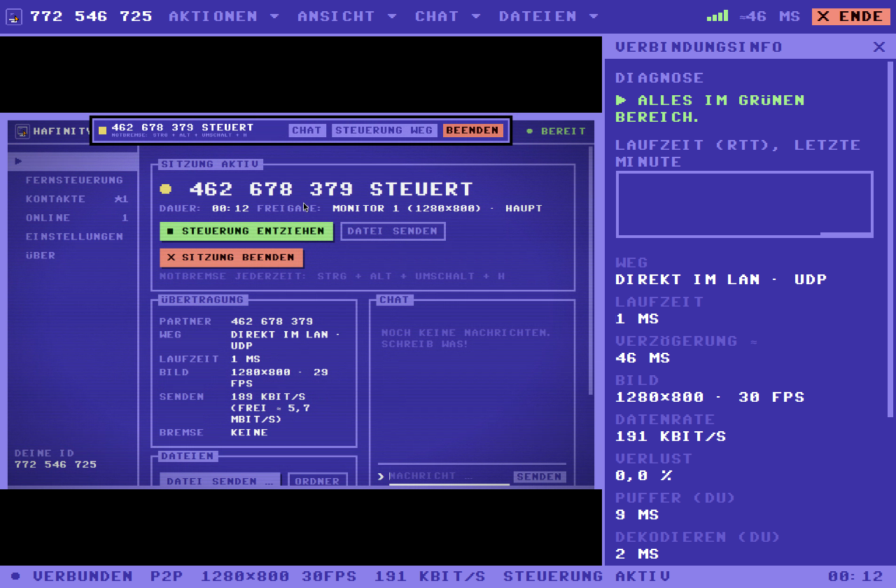Click the '00:12' timer in the status bar

pyautogui.click(x=855, y=577)
